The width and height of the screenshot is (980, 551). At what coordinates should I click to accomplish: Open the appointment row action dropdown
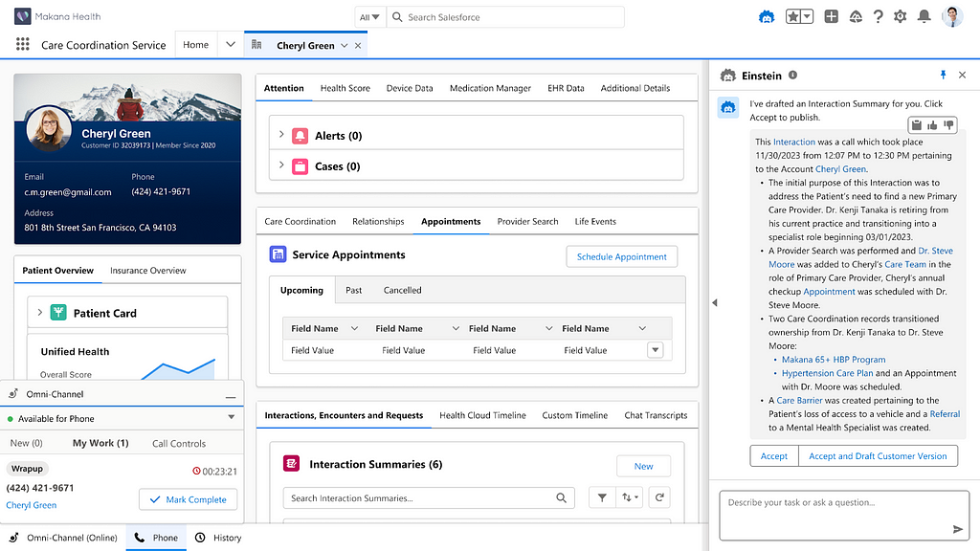(655, 350)
